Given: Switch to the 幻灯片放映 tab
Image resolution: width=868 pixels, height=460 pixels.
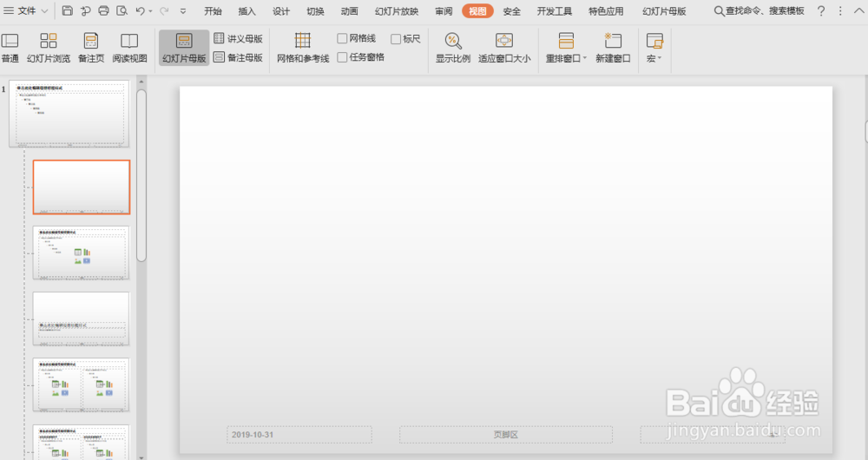Looking at the screenshot, I should click(x=397, y=11).
